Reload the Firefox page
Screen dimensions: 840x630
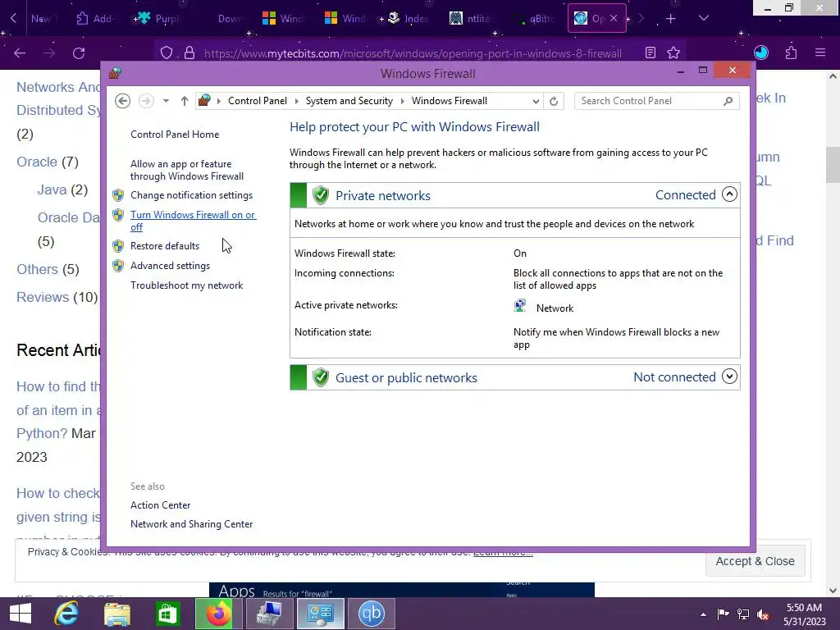[79, 53]
